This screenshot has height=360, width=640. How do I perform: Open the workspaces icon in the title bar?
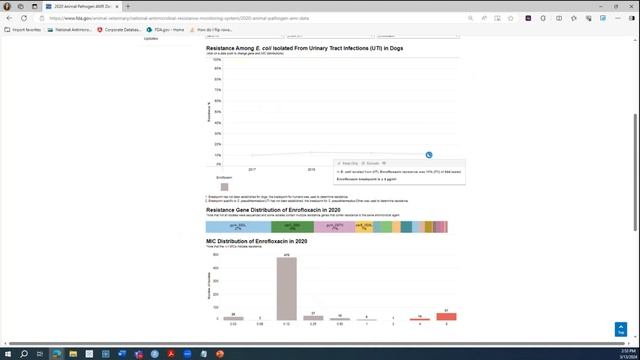[x=20, y=7]
